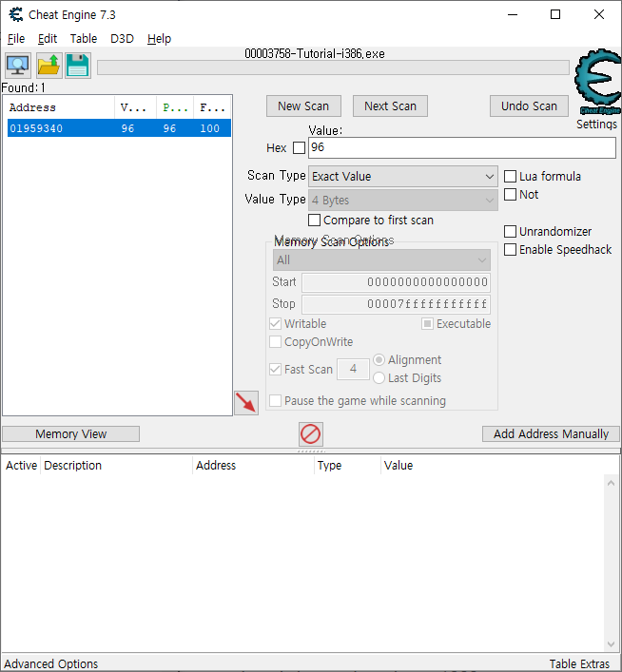This screenshot has height=672, width=622.
Task: Save table with floppy disk icon
Action: 78,66
